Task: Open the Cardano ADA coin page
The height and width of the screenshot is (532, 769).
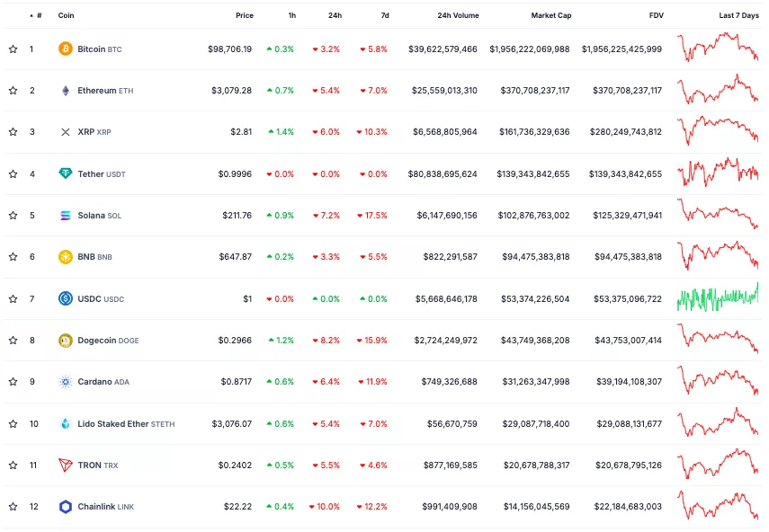Action: point(94,382)
